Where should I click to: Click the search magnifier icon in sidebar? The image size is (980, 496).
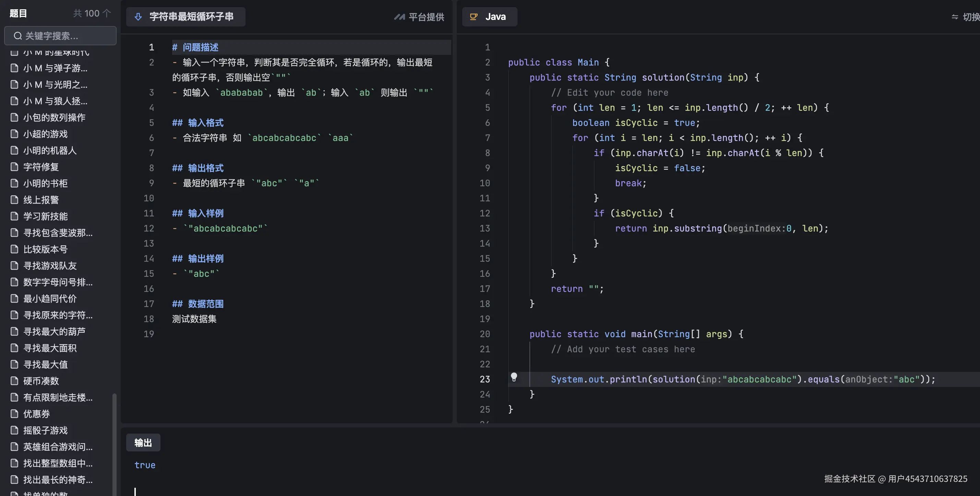tap(17, 36)
